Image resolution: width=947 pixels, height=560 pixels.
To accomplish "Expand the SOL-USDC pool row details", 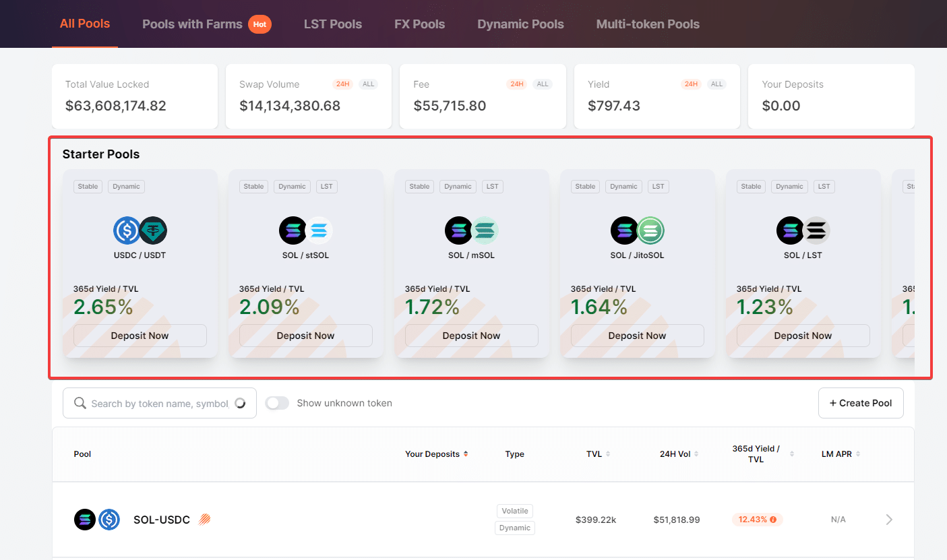I will tap(888, 519).
